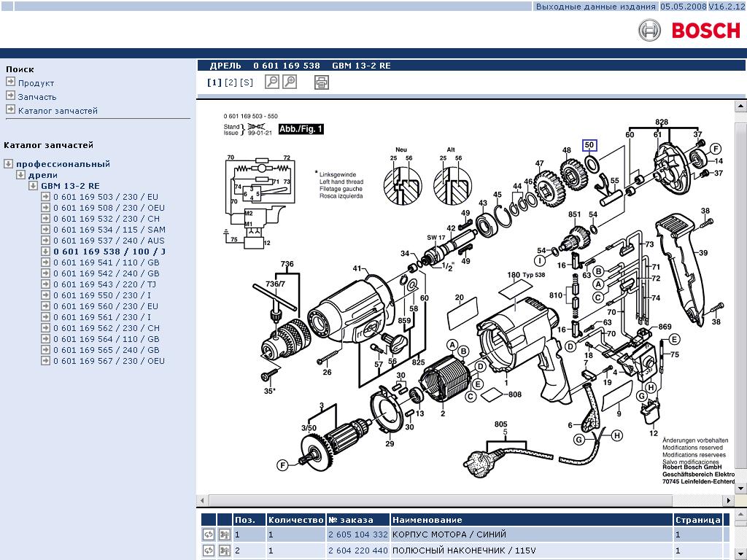The width and height of the screenshot is (747, 560).
Task: Open Выходные данные издания link
Action: (595, 7)
